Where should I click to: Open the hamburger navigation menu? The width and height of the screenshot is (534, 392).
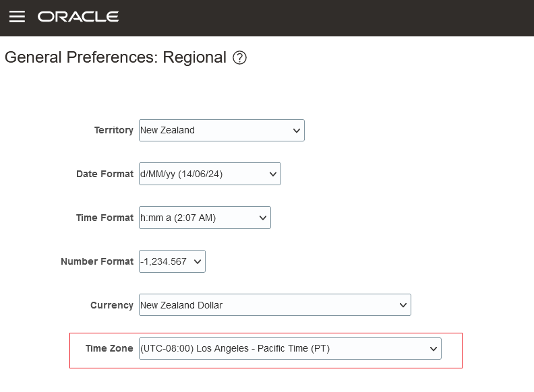tap(17, 17)
